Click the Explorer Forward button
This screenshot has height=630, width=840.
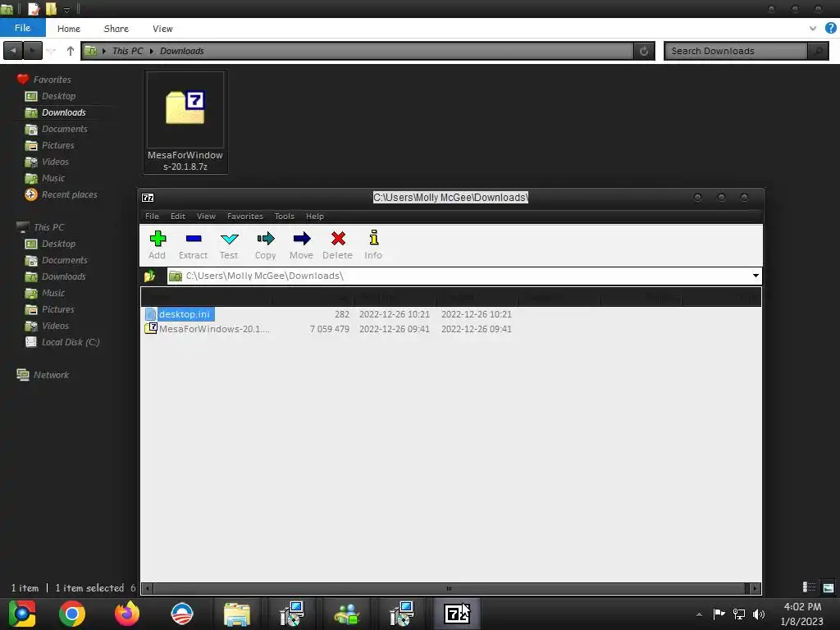pos(33,51)
